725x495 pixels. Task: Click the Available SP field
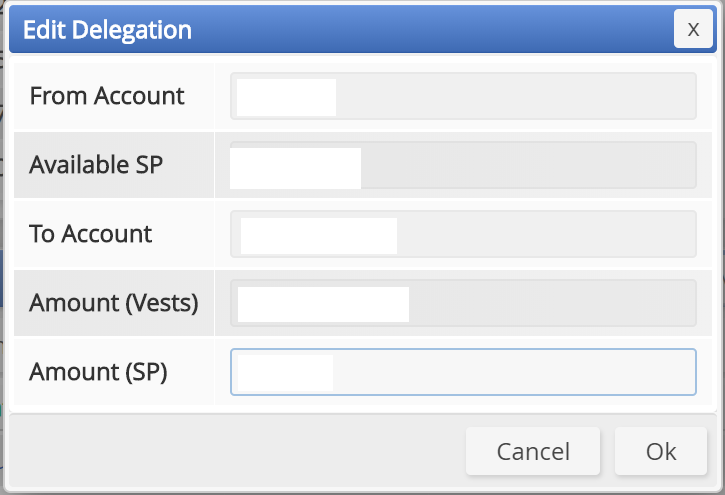(x=463, y=165)
